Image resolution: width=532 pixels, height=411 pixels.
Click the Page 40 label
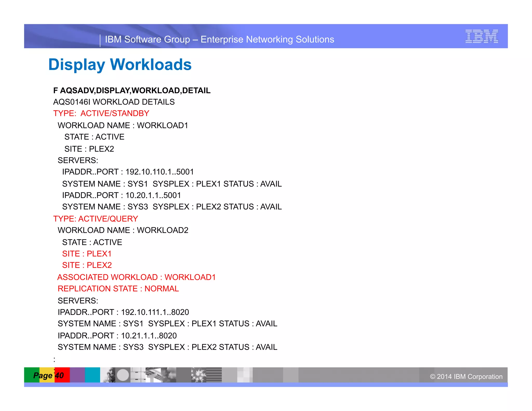(x=49, y=375)
